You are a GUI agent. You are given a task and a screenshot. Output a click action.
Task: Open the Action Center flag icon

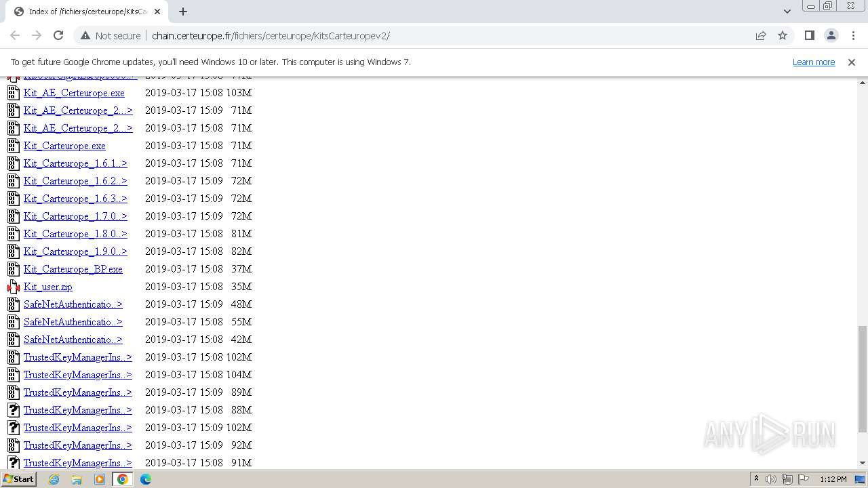(x=804, y=479)
